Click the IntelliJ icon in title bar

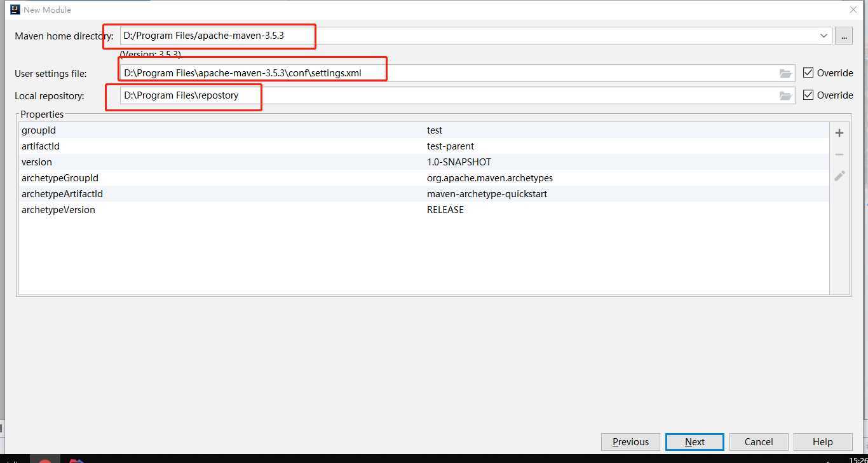point(15,10)
